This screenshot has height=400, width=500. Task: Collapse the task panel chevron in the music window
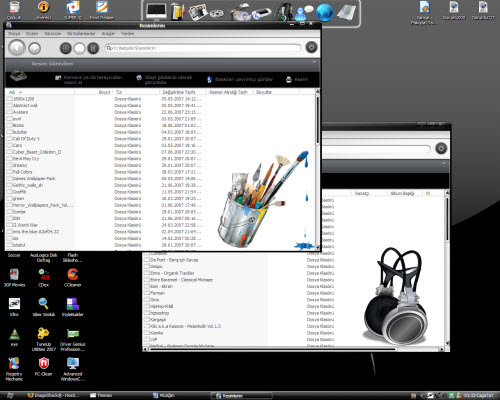[444, 163]
